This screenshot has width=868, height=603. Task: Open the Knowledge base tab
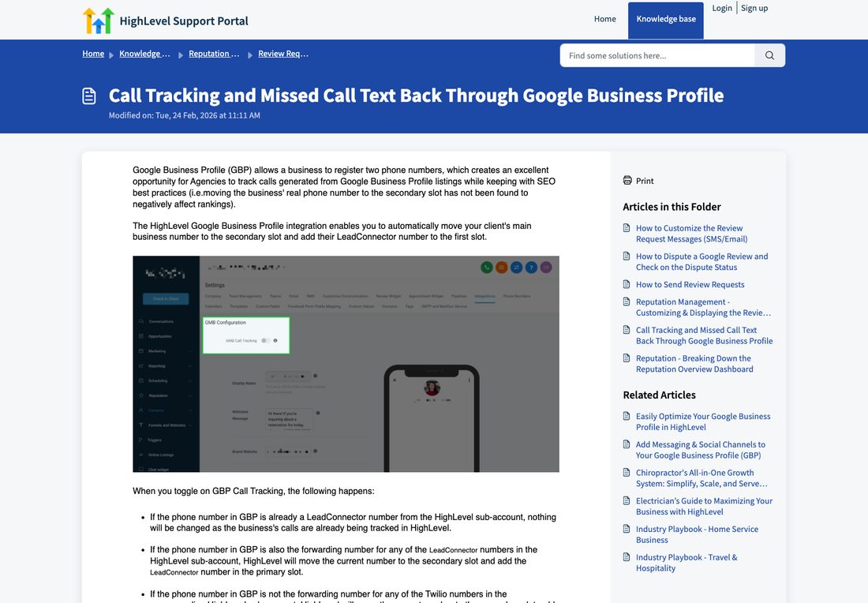[666, 20]
